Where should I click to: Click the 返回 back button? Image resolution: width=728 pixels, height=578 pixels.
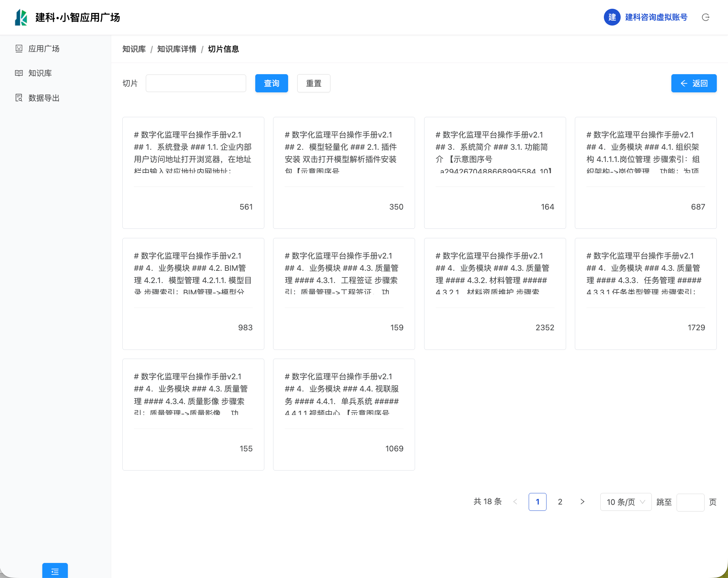[693, 83]
